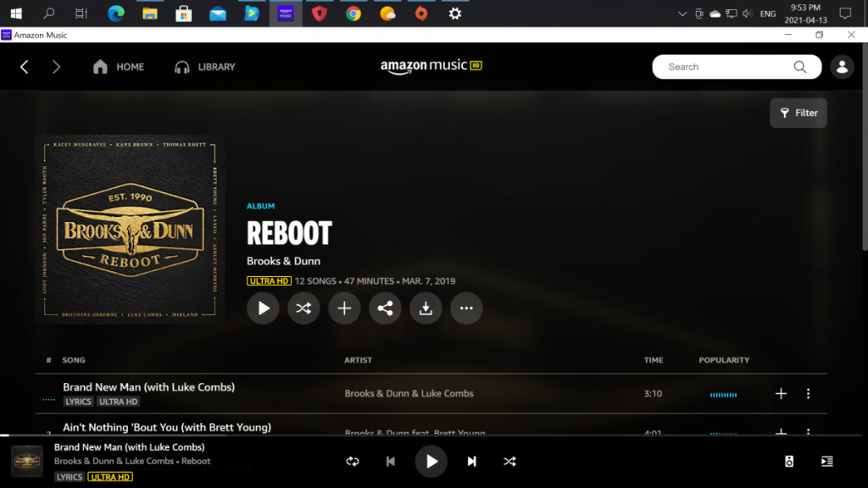
Task: Skip to the previous track
Action: click(390, 462)
